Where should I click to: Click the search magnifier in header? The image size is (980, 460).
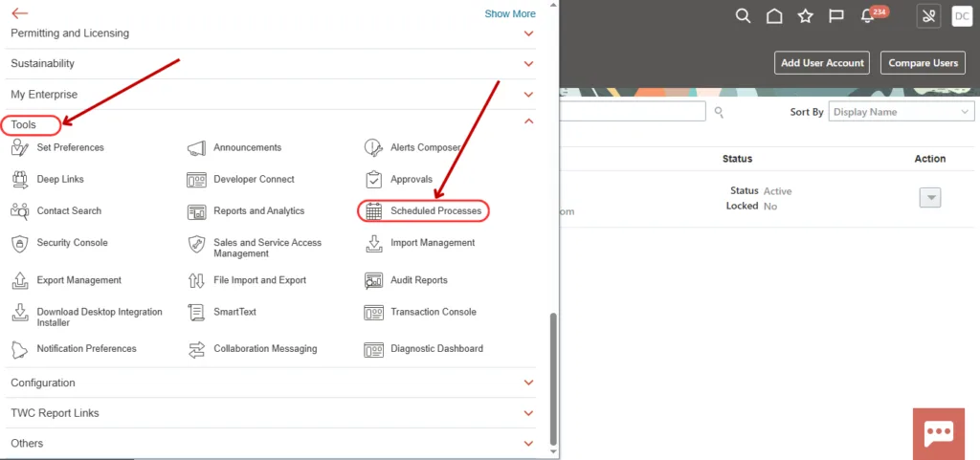tap(743, 16)
